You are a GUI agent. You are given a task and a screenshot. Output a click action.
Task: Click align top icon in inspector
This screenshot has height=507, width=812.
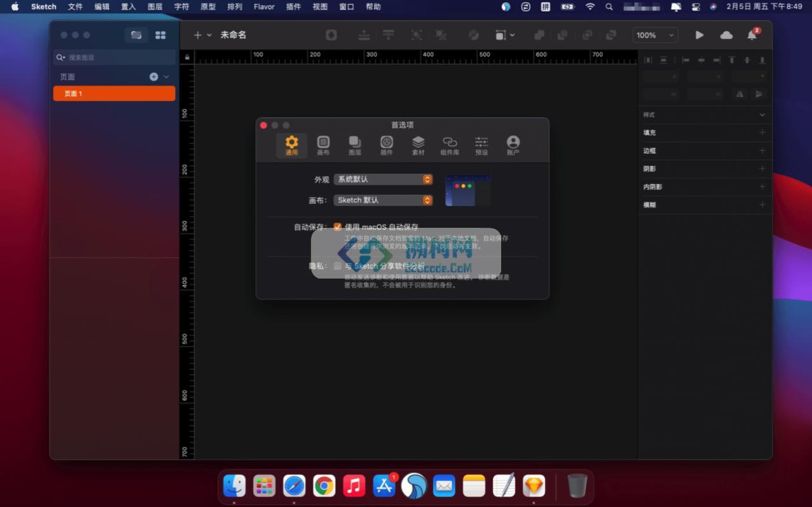click(x=731, y=60)
